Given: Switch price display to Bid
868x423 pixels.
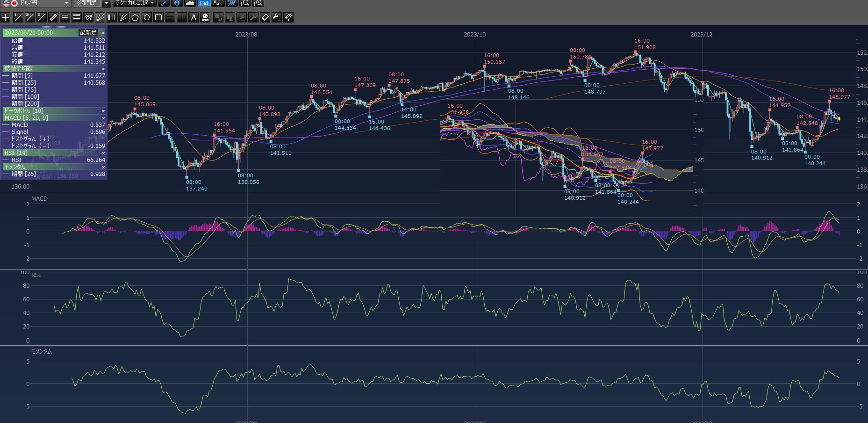Looking at the screenshot, I should click(x=204, y=3).
